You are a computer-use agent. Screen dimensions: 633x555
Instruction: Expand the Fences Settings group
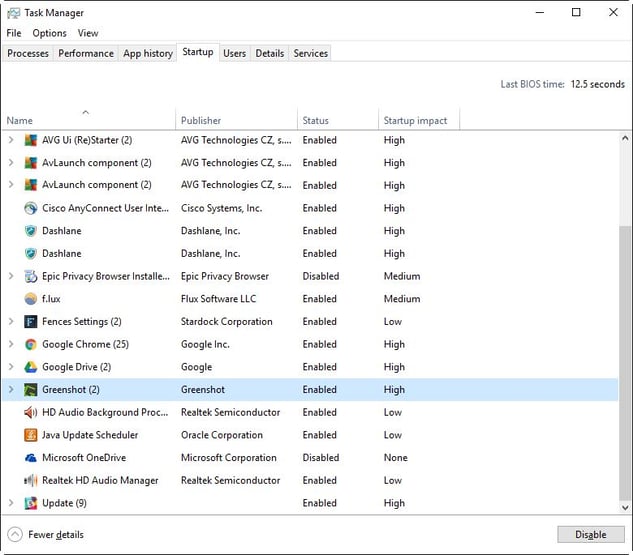[x=11, y=322]
